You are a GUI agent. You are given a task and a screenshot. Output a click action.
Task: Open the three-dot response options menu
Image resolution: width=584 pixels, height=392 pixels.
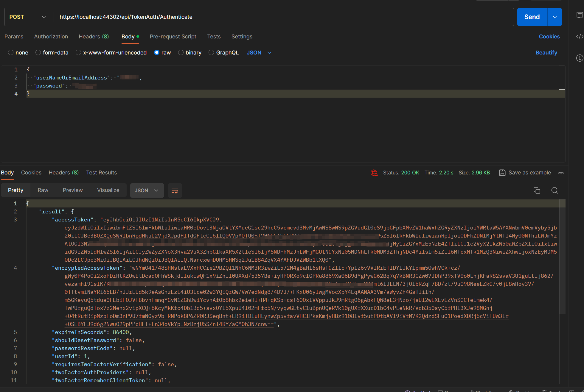coord(561,173)
